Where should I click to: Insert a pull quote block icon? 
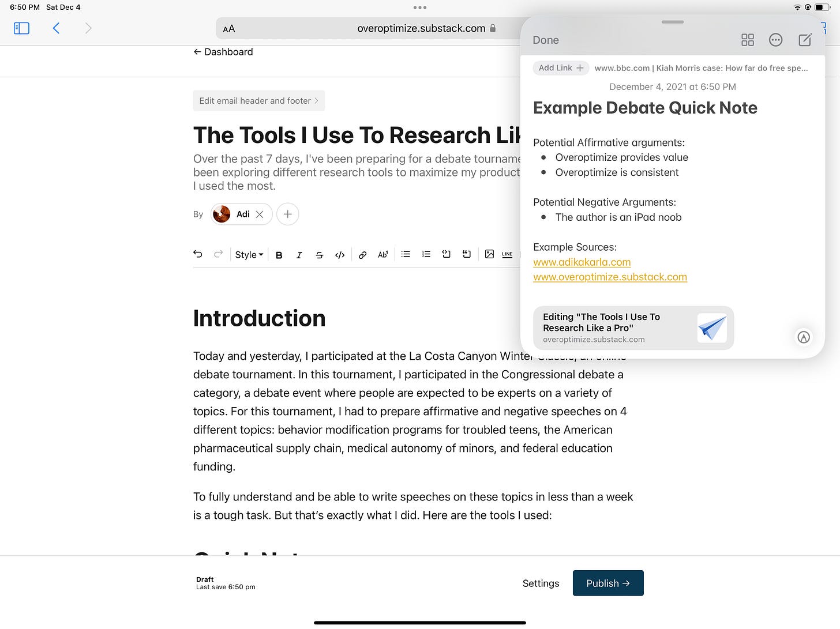pos(467,254)
